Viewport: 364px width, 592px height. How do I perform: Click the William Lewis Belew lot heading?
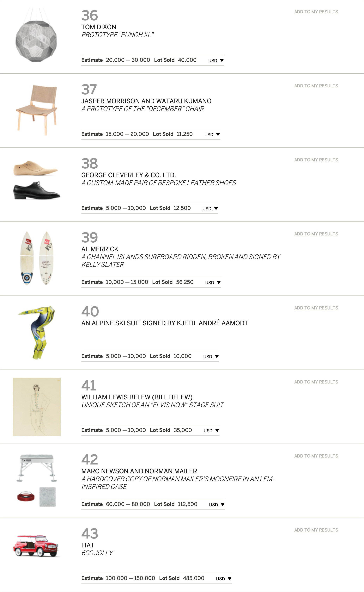[x=137, y=397]
